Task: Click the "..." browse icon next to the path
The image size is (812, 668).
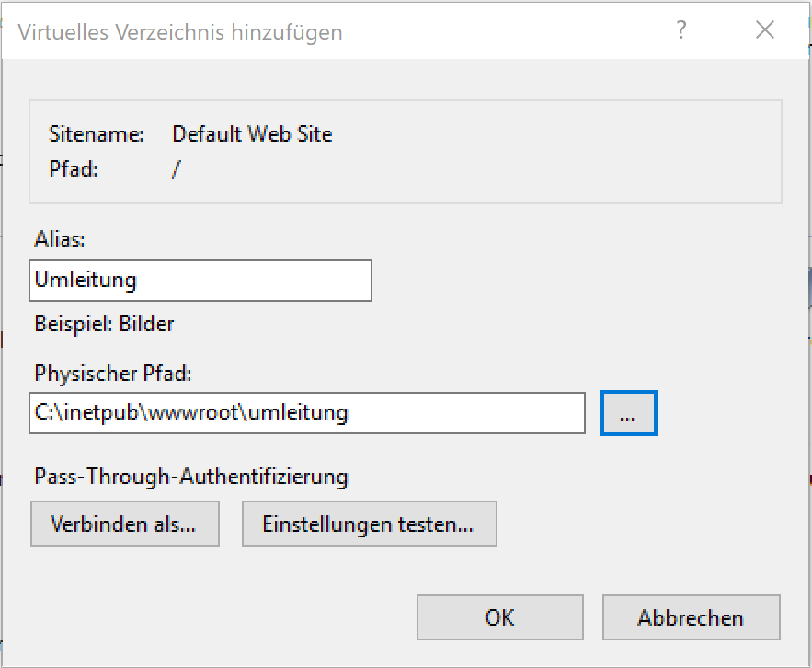Action: (x=628, y=413)
